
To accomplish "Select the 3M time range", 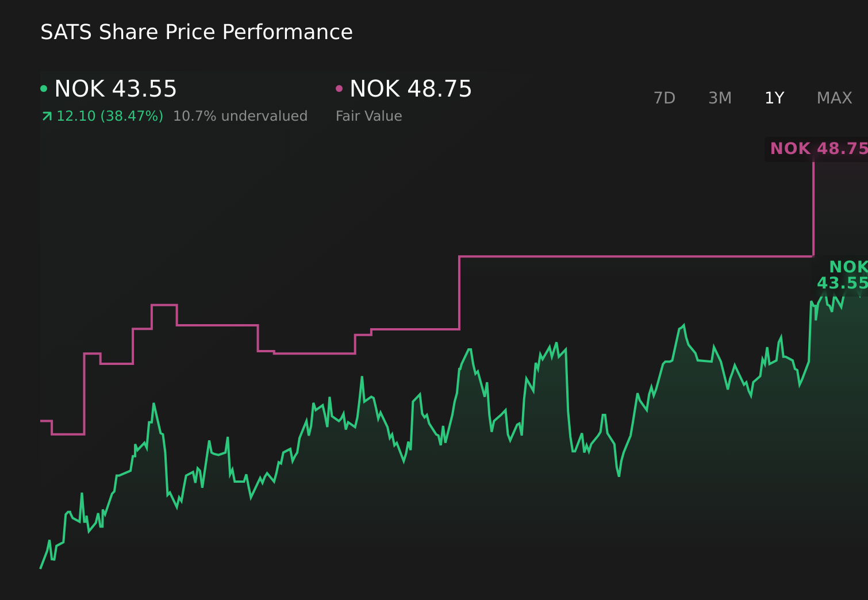I will [720, 98].
